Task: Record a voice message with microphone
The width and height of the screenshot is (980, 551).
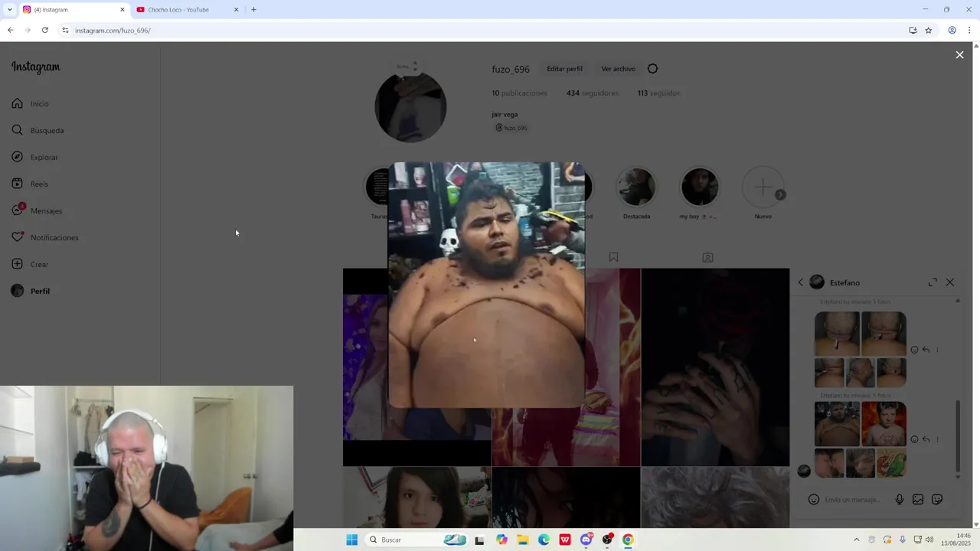Action: pos(900,500)
